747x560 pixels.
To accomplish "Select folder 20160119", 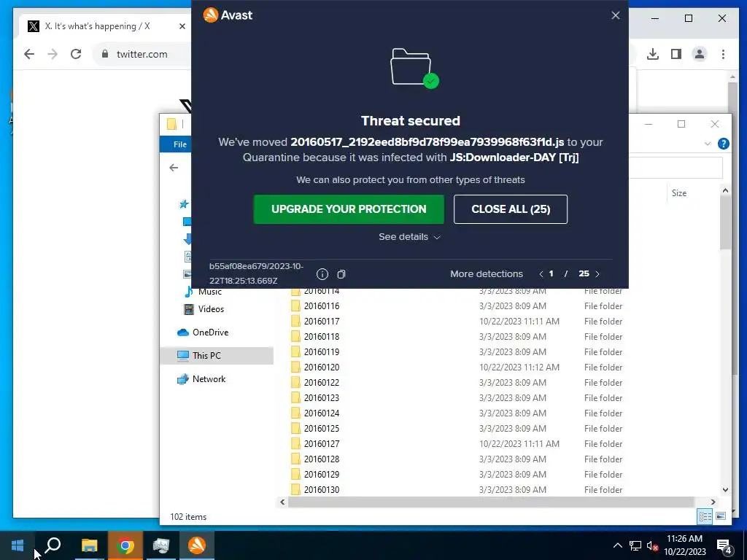I will (457, 352).
